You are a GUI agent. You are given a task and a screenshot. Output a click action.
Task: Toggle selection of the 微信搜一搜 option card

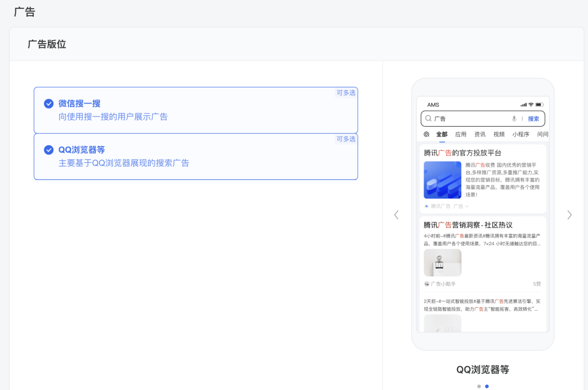coord(196,110)
